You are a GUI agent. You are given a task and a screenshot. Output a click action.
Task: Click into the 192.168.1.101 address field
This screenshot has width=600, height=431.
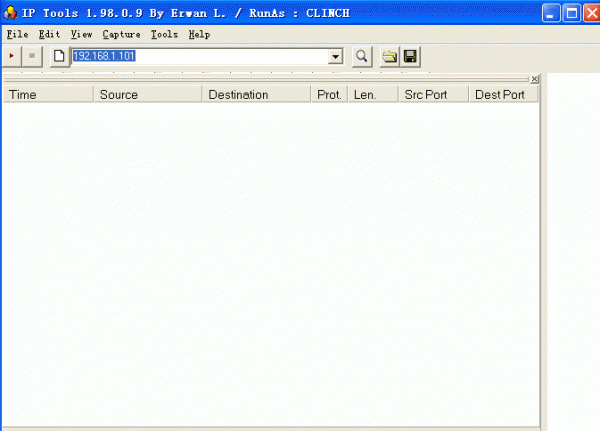200,57
